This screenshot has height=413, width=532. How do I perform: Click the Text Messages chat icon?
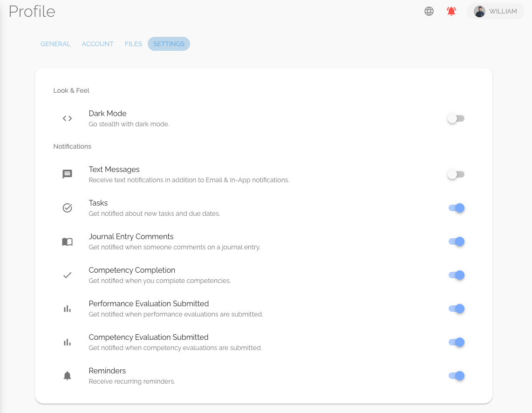(67, 174)
